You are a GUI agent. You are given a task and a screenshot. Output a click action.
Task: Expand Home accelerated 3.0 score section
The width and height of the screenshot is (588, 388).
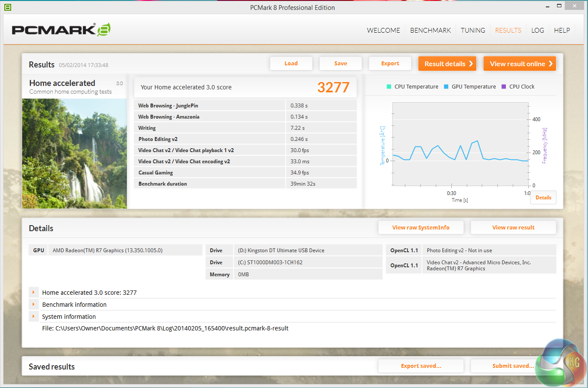click(34, 293)
